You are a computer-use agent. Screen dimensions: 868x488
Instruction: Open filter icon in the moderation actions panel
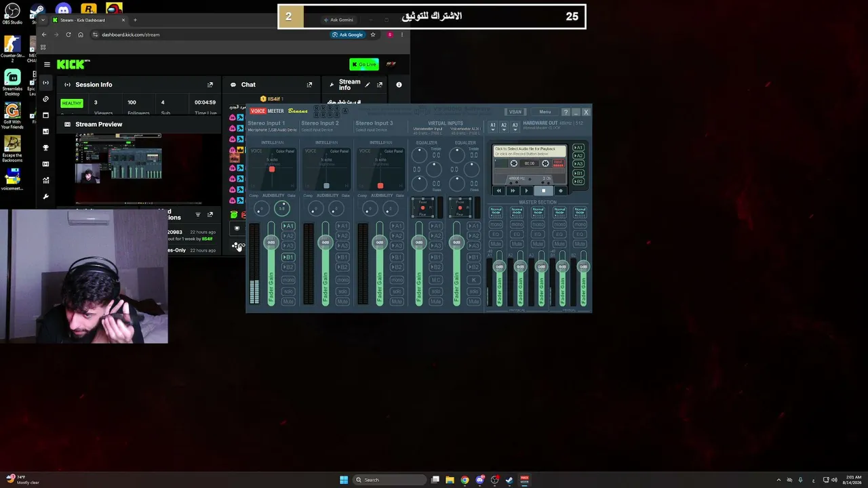198,215
